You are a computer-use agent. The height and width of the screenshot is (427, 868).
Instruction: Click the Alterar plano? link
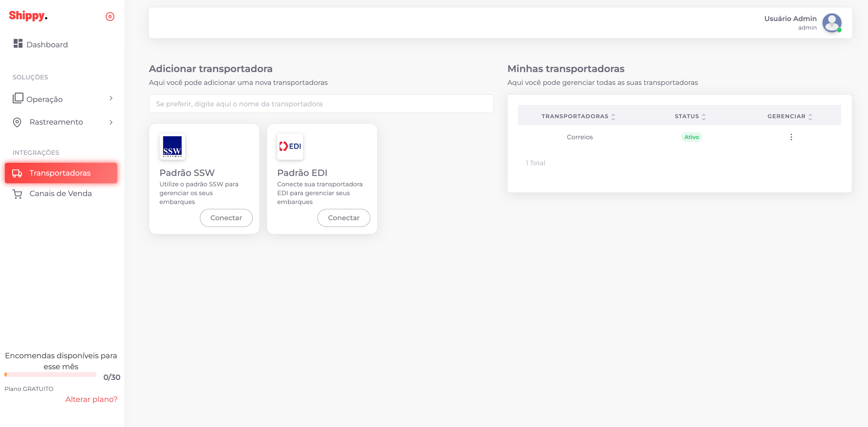pos(91,399)
